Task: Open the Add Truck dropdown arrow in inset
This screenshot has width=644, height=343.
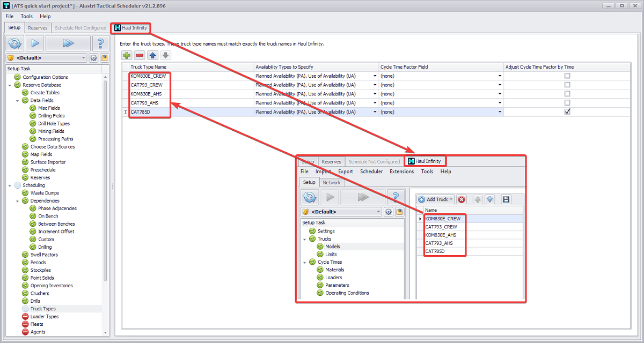Action: pos(452,199)
